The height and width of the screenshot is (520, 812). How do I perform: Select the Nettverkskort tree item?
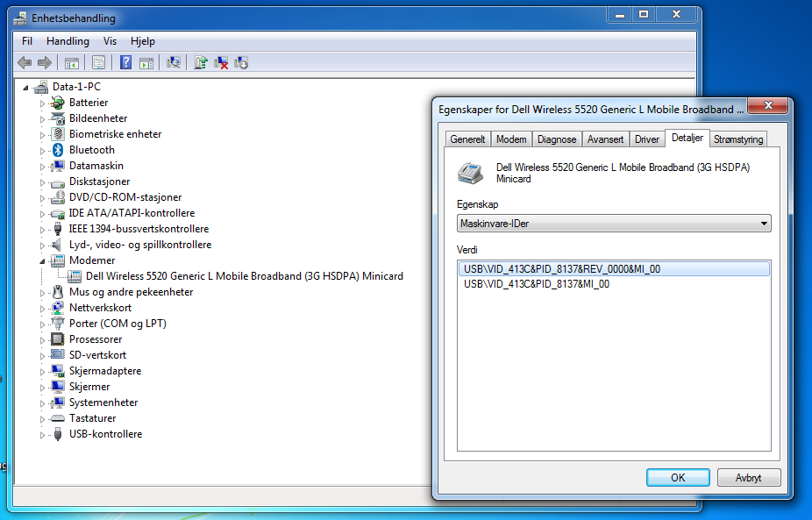tap(101, 308)
